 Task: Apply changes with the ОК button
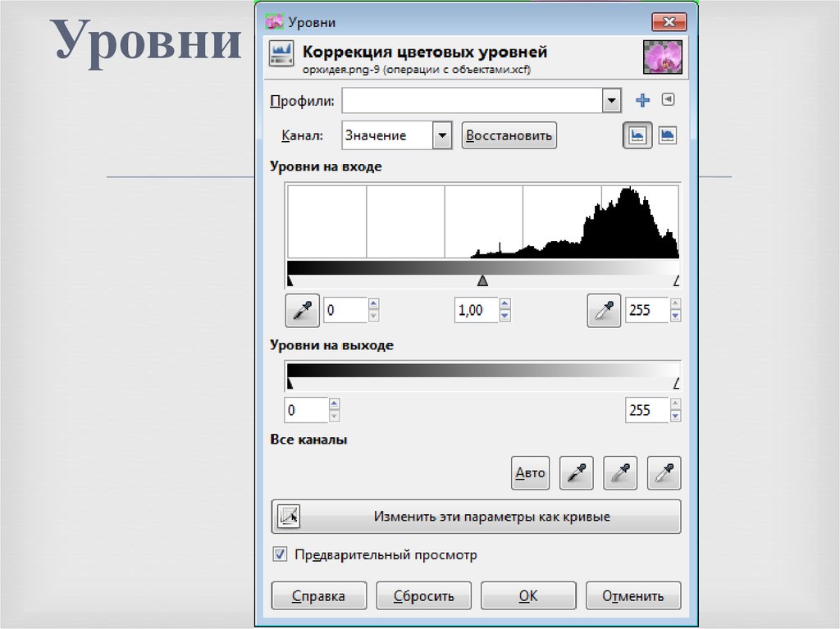tap(527, 595)
